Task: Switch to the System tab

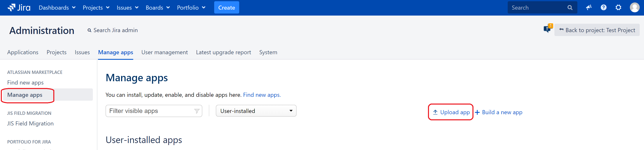Action: pyautogui.click(x=268, y=52)
